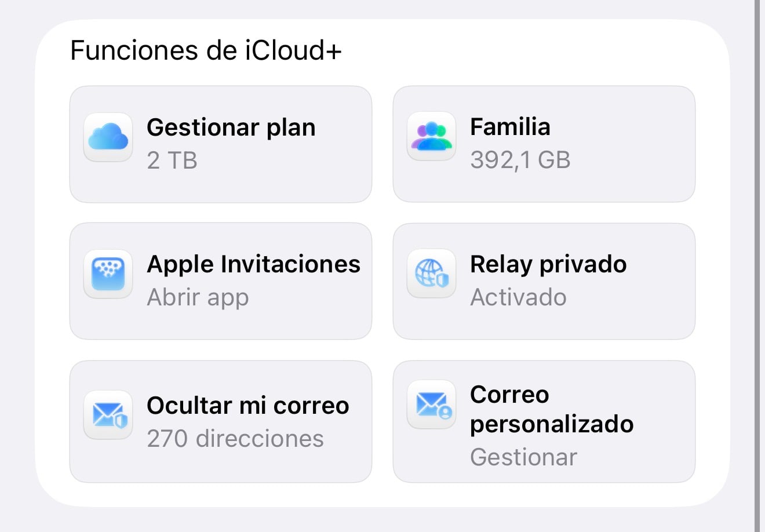
Task: Tap the Correo personalizado envelope icon
Action: (x=431, y=405)
